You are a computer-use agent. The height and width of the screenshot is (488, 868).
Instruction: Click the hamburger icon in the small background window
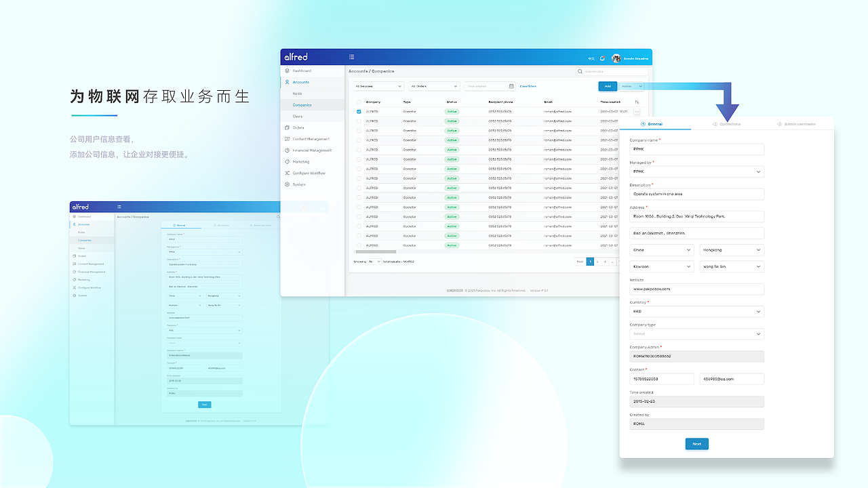(119, 207)
